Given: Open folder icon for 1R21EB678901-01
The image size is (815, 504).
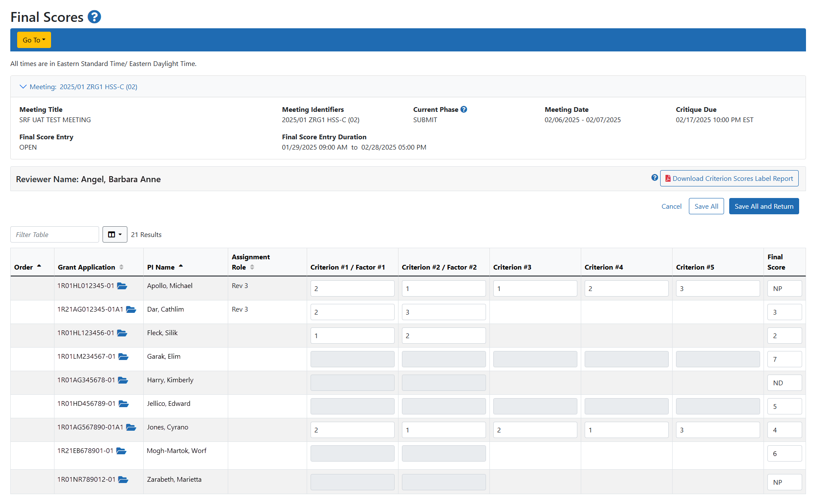Looking at the screenshot, I should click(x=121, y=451).
